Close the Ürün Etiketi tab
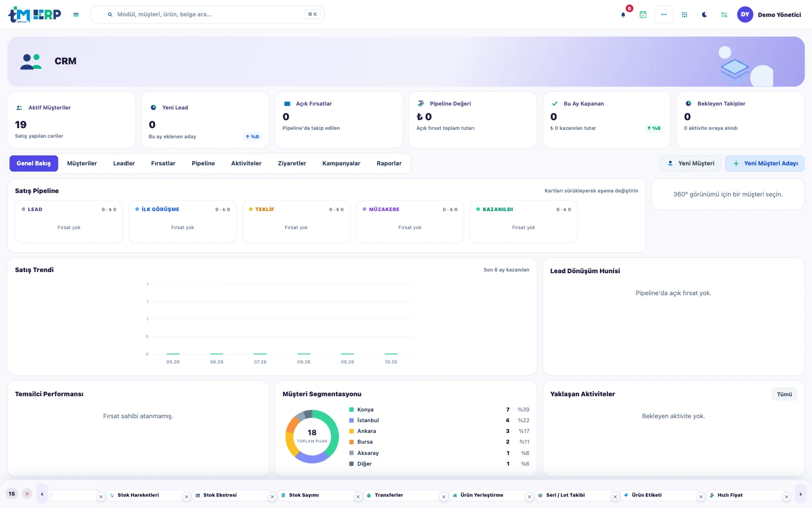 [701, 497]
